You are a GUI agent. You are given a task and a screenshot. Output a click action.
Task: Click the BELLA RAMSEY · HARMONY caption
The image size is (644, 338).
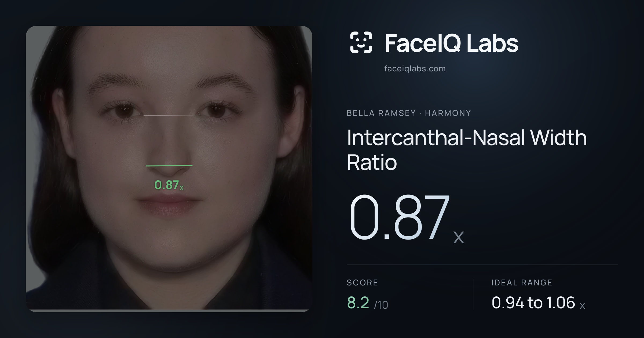tap(409, 113)
